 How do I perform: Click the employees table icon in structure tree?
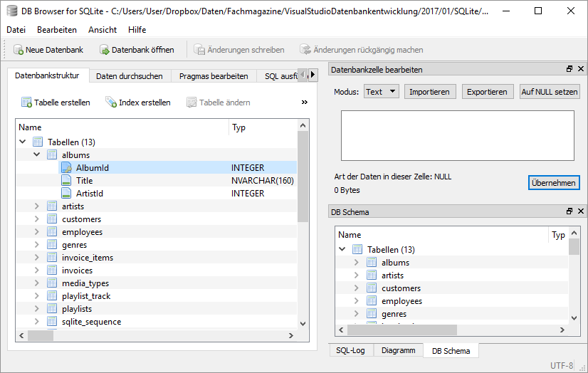click(52, 231)
